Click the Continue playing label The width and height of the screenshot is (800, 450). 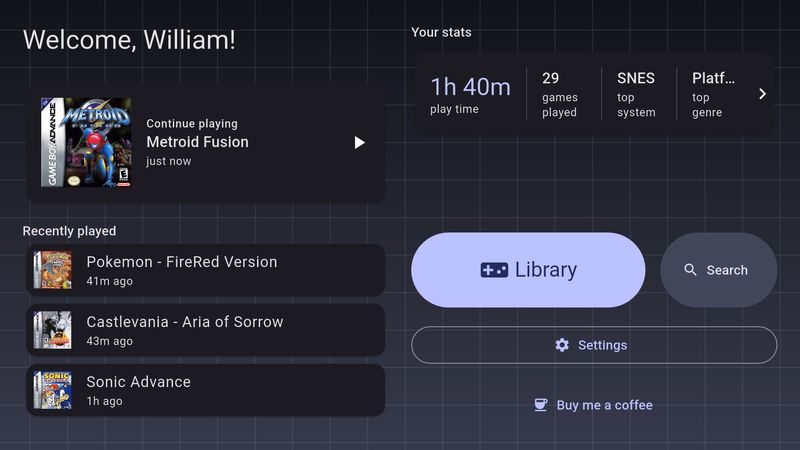point(192,123)
